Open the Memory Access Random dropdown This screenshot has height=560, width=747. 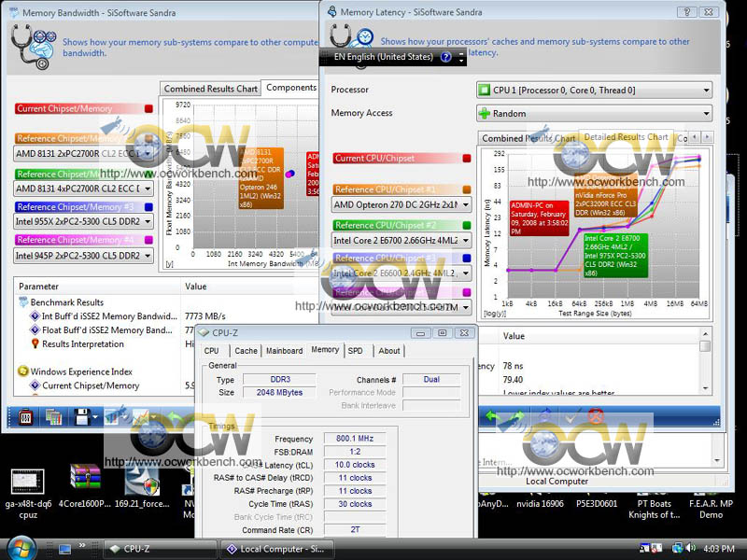[x=594, y=113]
